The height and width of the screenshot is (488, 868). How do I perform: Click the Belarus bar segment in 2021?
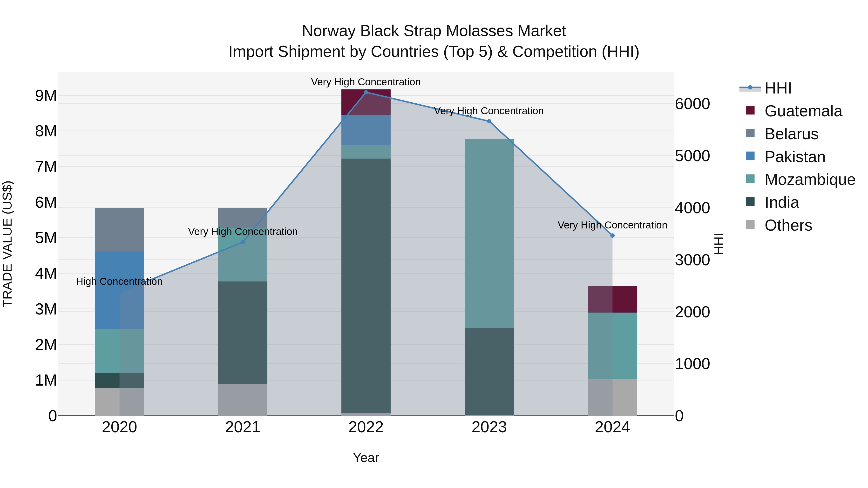tap(243, 218)
